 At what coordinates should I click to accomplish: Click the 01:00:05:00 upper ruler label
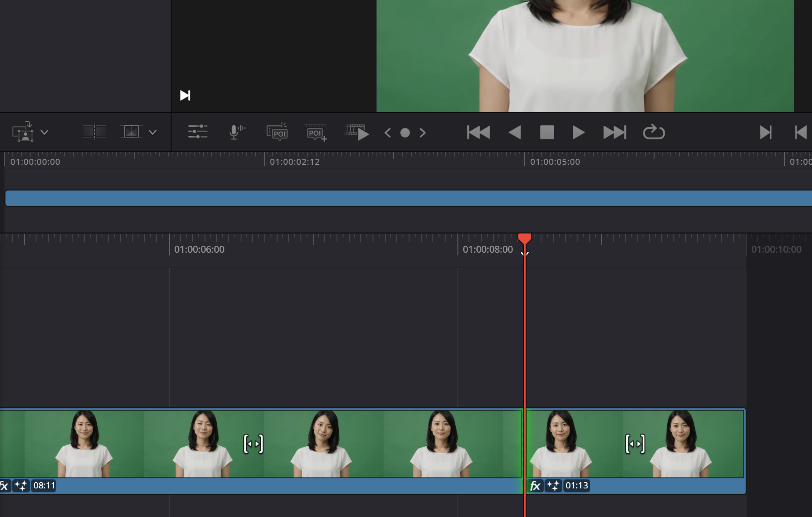(555, 162)
